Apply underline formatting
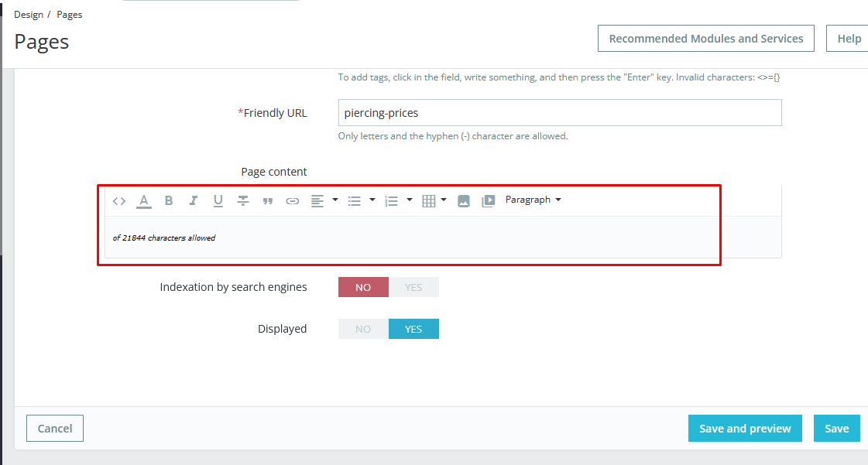 218,200
